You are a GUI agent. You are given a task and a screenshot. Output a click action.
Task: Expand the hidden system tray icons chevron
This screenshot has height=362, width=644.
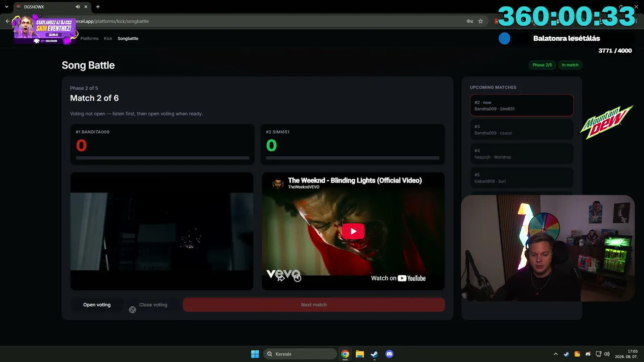pos(555,354)
